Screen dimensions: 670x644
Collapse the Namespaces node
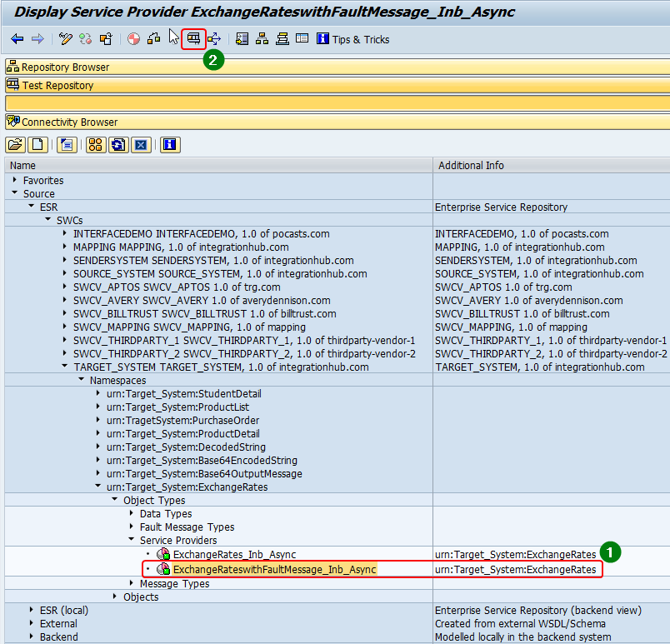coord(82,379)
